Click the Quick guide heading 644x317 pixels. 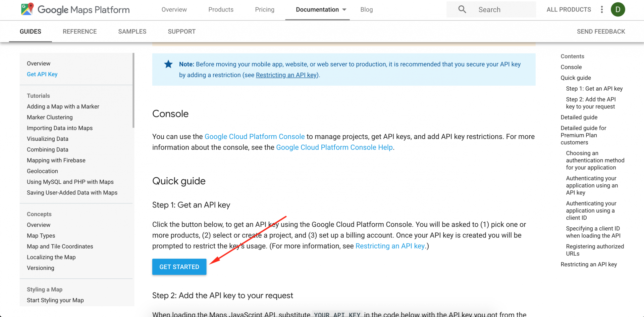tap(179, 181)
